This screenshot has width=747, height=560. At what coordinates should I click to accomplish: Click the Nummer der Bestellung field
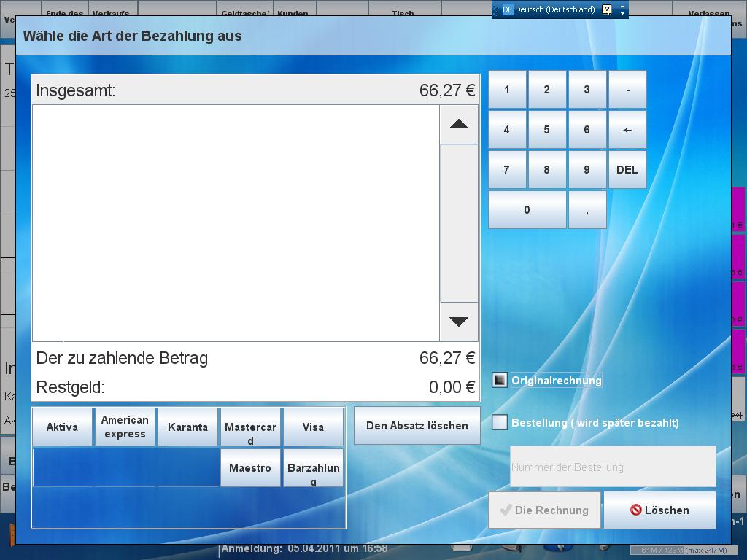coord(613,467)
